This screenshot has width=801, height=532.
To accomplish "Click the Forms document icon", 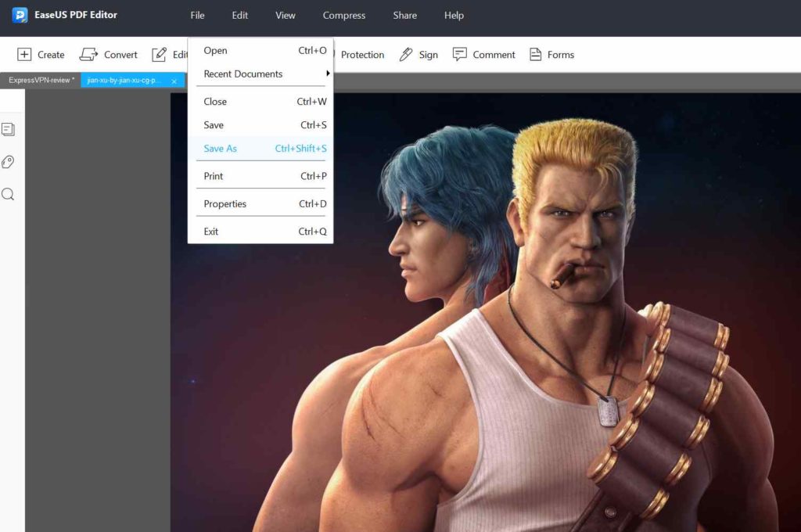I will (535, 54).
